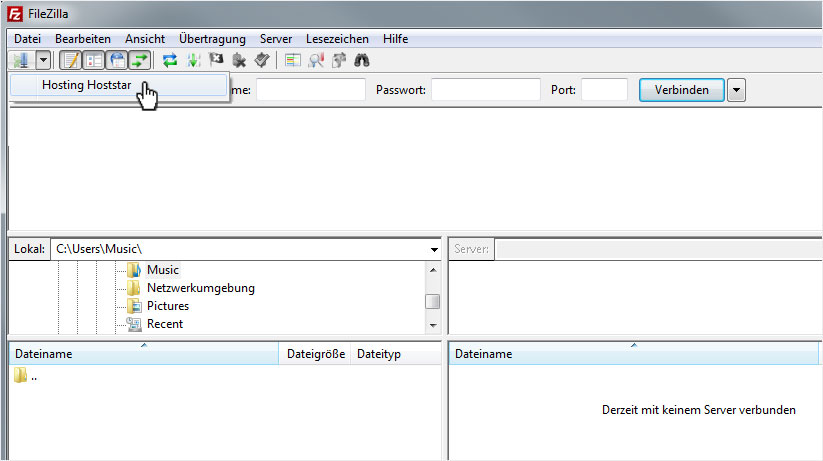823x461 pixels.
Task: Open the Lesezeichen menu
Action: point(337,39)
